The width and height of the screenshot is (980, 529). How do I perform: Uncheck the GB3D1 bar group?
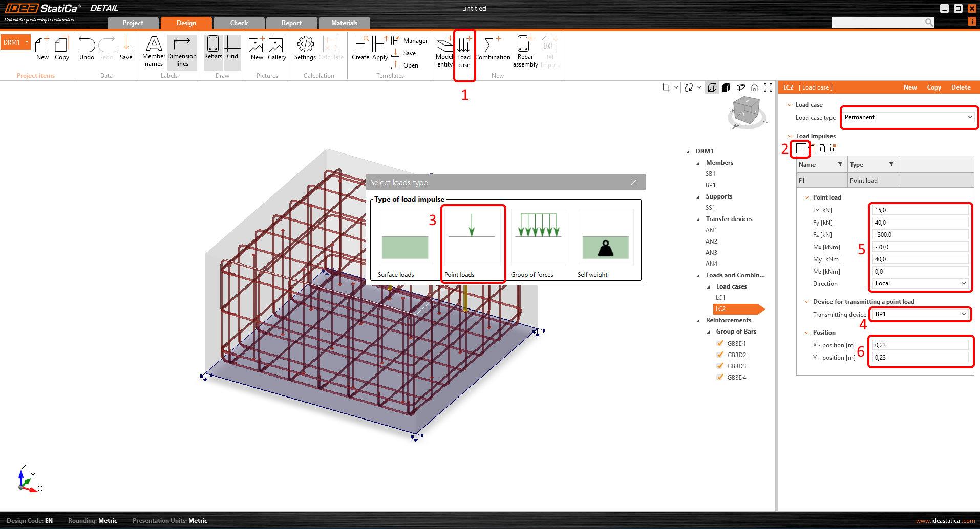720,344
